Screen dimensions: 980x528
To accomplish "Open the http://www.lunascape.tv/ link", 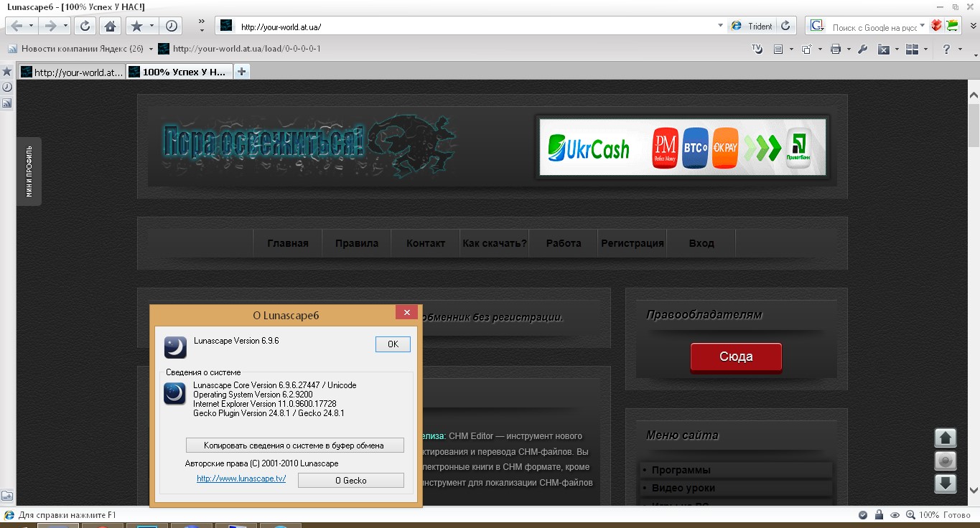I will [241, 478].
